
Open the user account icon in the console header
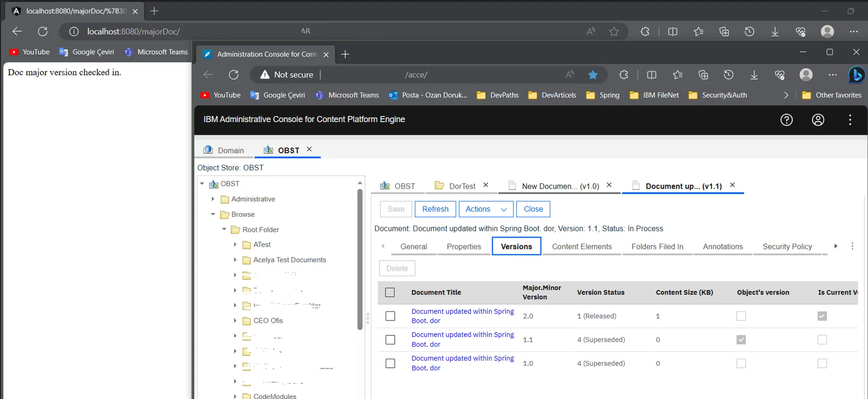(x=818, y=120)
